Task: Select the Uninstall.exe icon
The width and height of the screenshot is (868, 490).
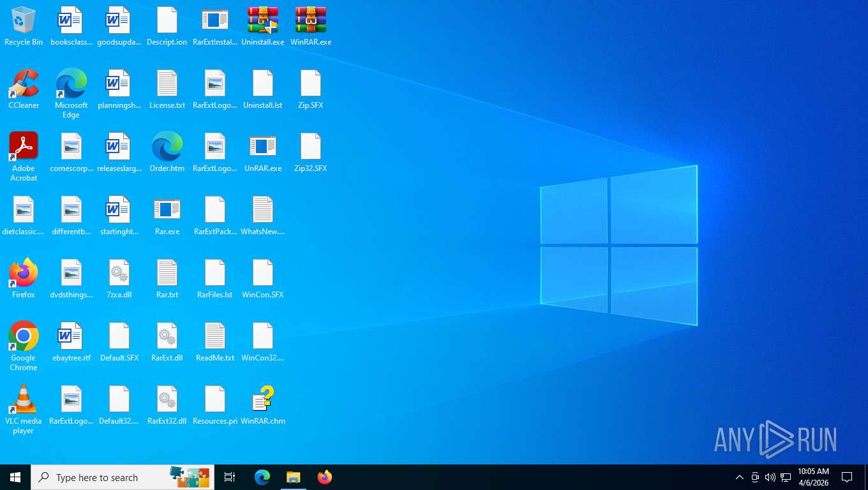Action: pos(263,27)
